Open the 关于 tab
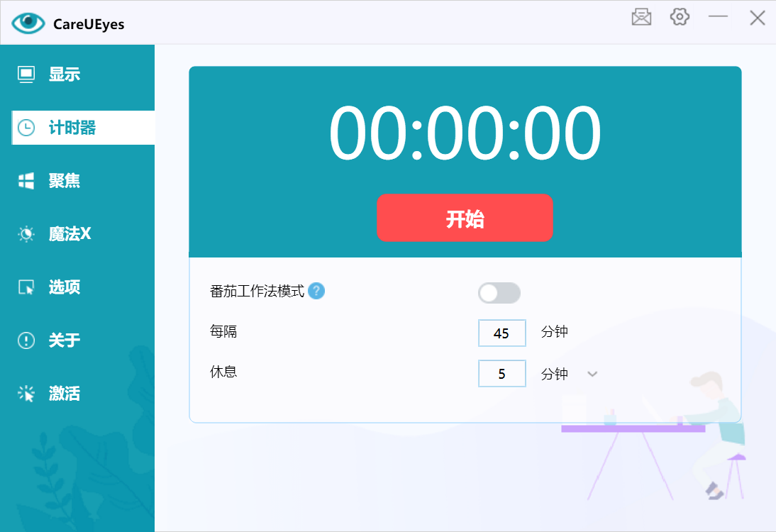 click(x=77, y=340)
